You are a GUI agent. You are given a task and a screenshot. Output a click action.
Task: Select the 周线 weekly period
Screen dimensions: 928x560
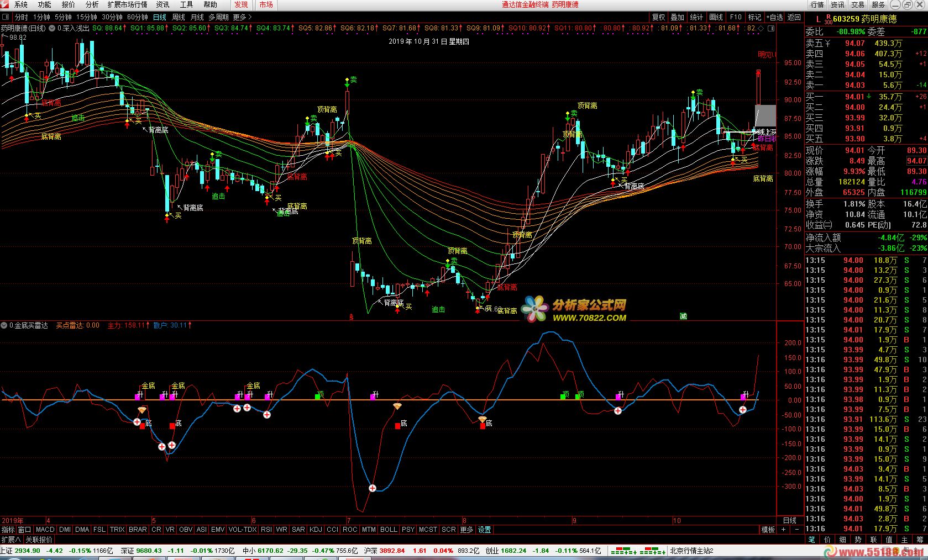[x=178, y=18]
